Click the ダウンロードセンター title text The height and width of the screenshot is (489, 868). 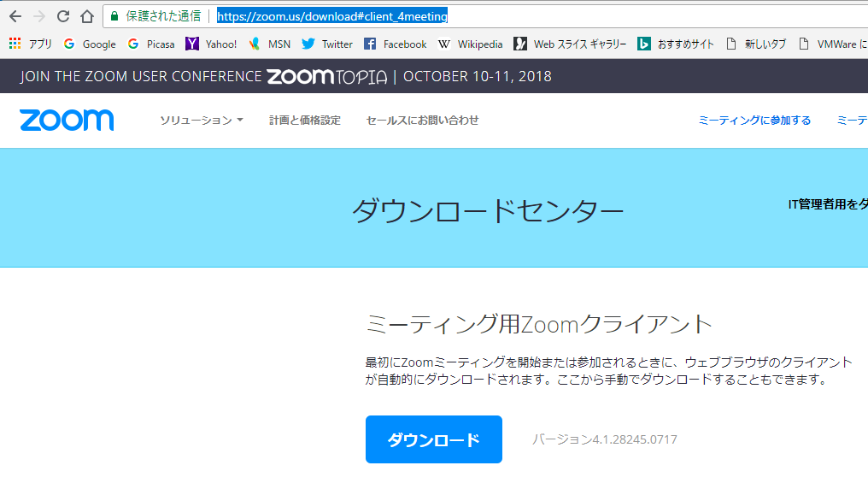[x=488, y=210]
